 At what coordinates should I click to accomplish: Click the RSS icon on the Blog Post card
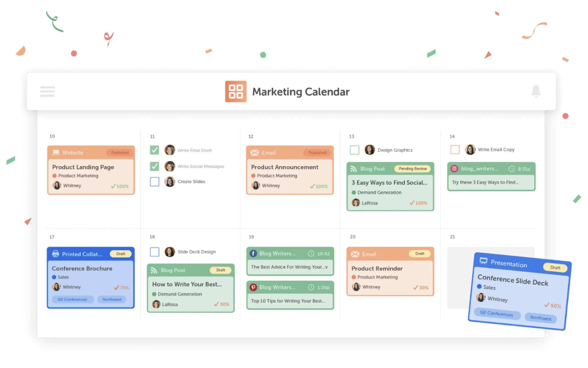click(354, 169)
